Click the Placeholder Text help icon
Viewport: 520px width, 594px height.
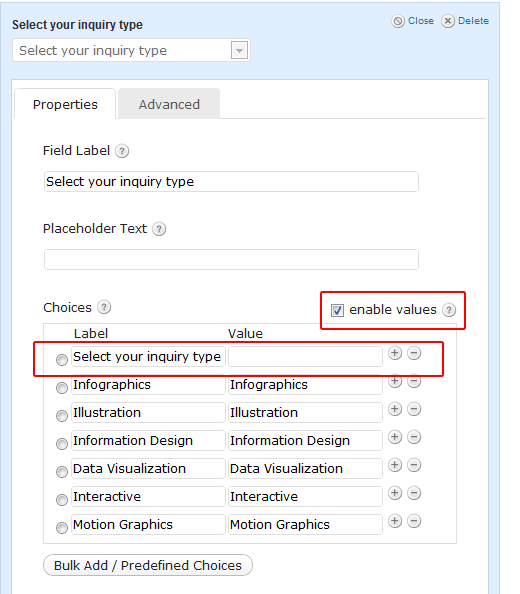[159, 229]
